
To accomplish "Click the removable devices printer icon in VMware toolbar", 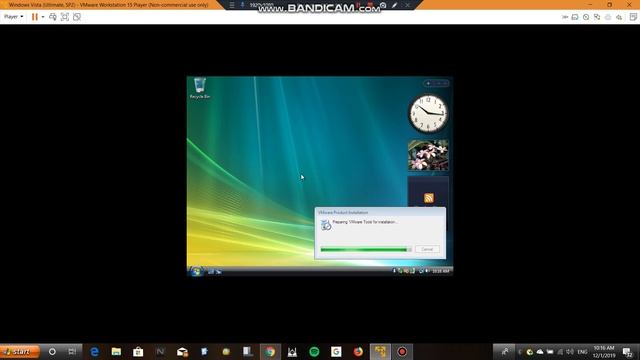I will point(608,17).
